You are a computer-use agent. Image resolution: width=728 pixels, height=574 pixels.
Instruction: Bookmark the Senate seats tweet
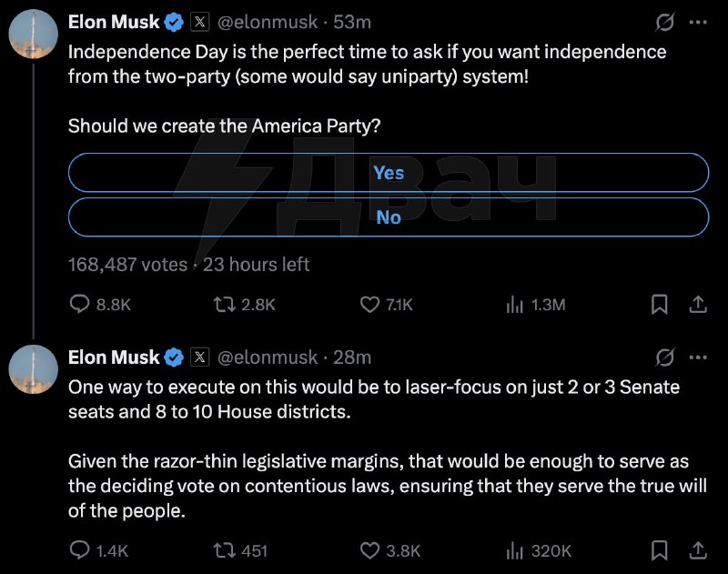(x=659, y=550)
